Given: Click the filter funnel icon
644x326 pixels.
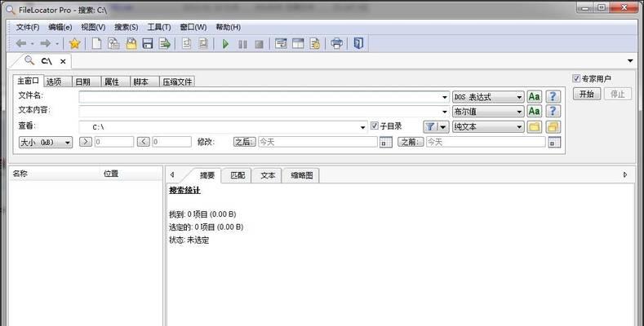Looking at the screenshot, I should [x=430, y=126].
